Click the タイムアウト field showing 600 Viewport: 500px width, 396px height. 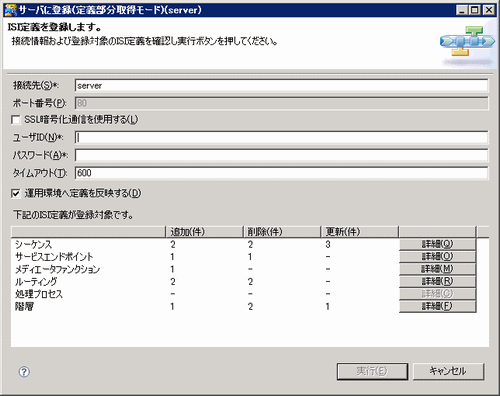(x=281, y=173)
